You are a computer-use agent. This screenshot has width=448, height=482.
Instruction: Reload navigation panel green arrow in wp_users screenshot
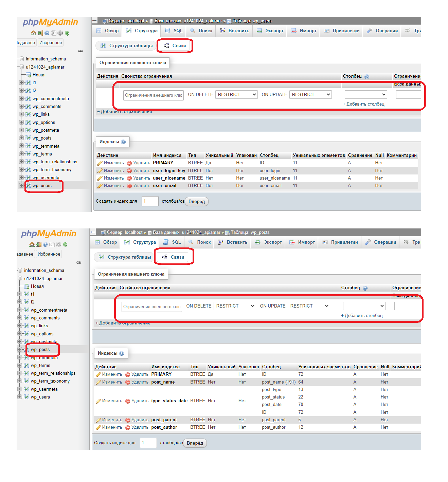[67, 33]
